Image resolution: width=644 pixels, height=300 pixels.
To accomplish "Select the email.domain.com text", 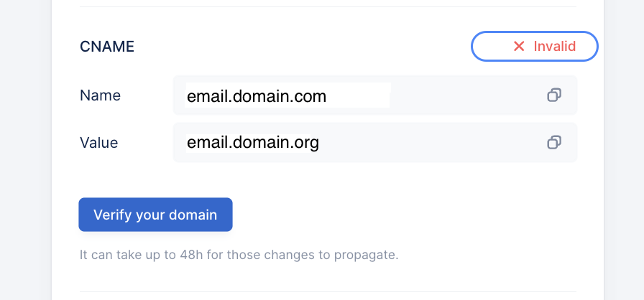I will pos(257,96).
